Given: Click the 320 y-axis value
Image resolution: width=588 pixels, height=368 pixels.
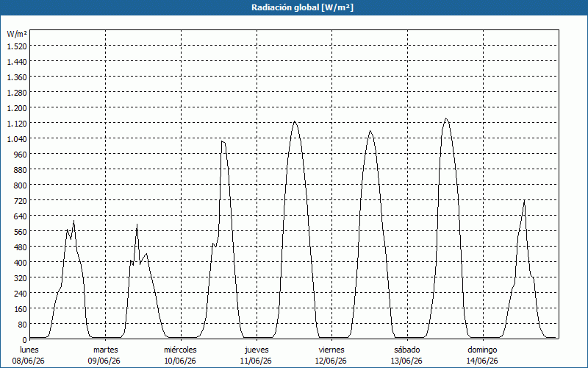Looking at the screenshot, I should coord(21,278).
